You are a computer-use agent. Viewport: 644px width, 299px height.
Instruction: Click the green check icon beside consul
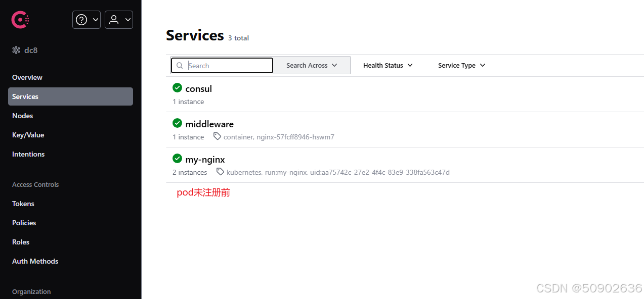[177, 88]
